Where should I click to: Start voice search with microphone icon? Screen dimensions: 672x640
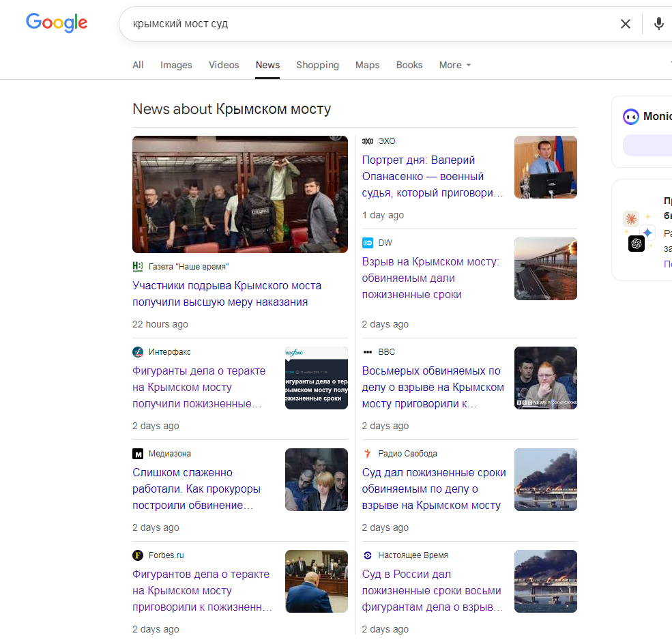click(x=658, y=24)
